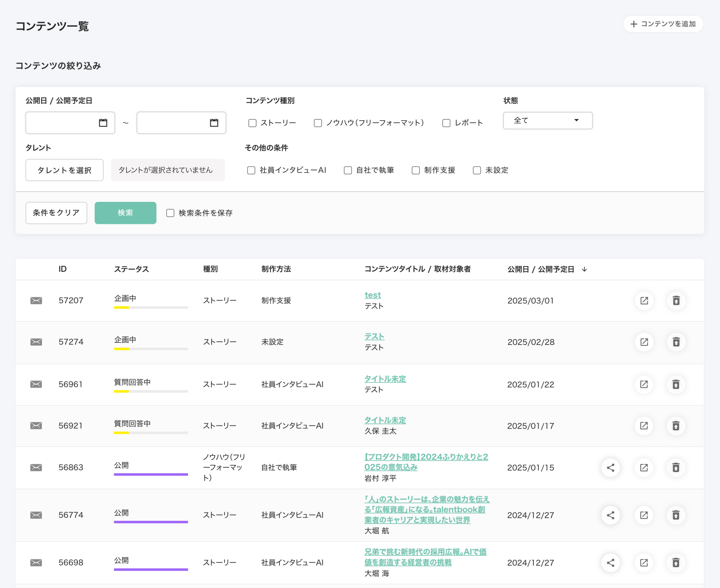Click the ステータス column header
This screenshot has height=588, width=720.
tap(131, 269)
